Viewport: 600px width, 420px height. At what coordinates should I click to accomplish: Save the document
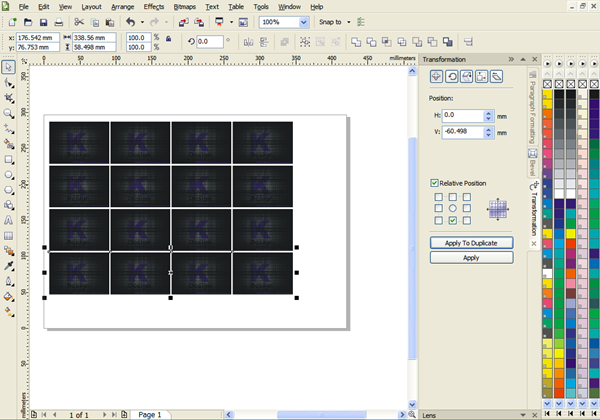pyautogui.click(x=43, y=22)
